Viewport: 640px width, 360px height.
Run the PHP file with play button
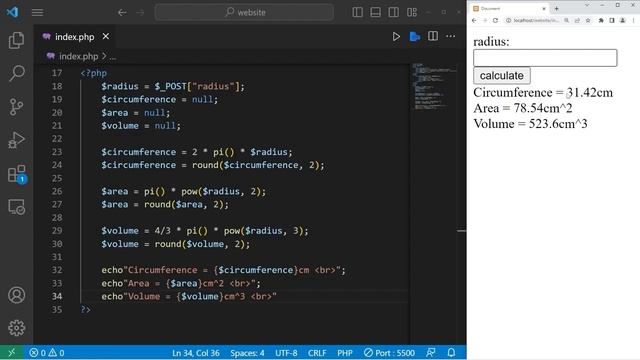[x=396, y=37]
